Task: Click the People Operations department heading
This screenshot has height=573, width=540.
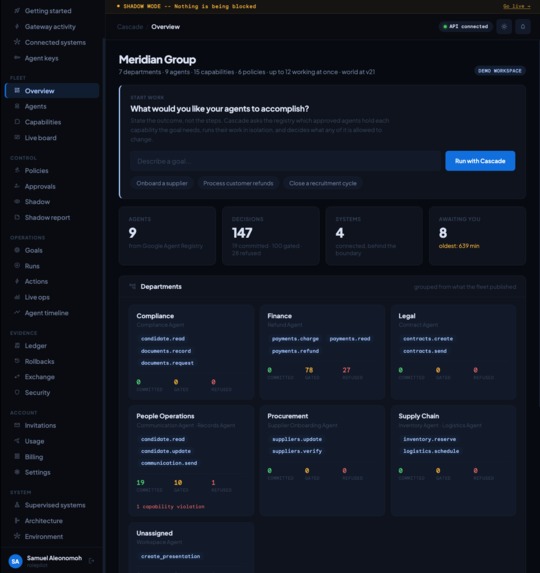Action: (x=165, y=416)
